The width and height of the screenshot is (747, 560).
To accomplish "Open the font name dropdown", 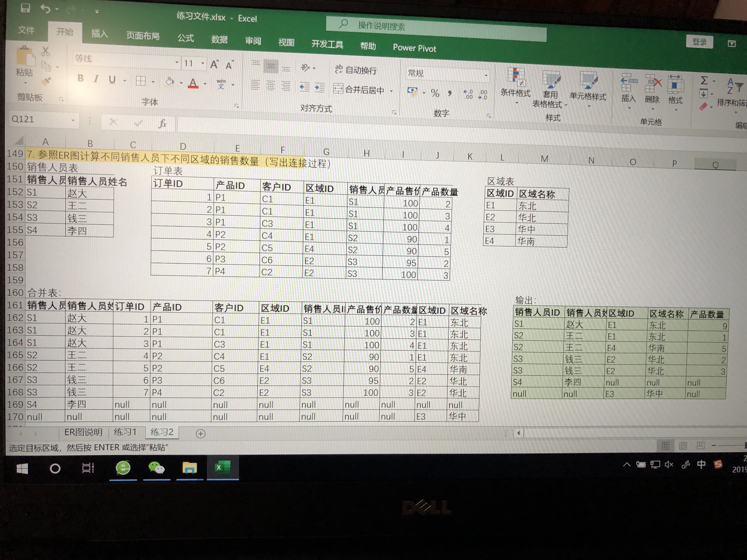I will point(177,62).
